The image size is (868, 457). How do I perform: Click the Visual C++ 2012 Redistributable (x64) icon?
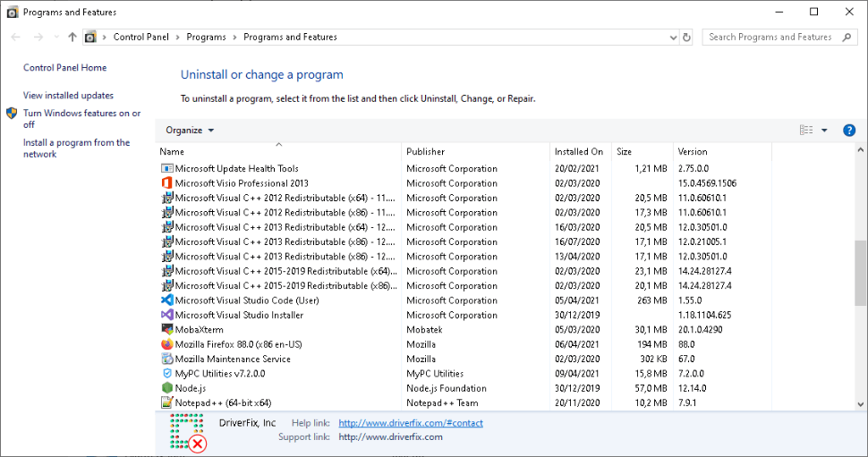point(166,198)
